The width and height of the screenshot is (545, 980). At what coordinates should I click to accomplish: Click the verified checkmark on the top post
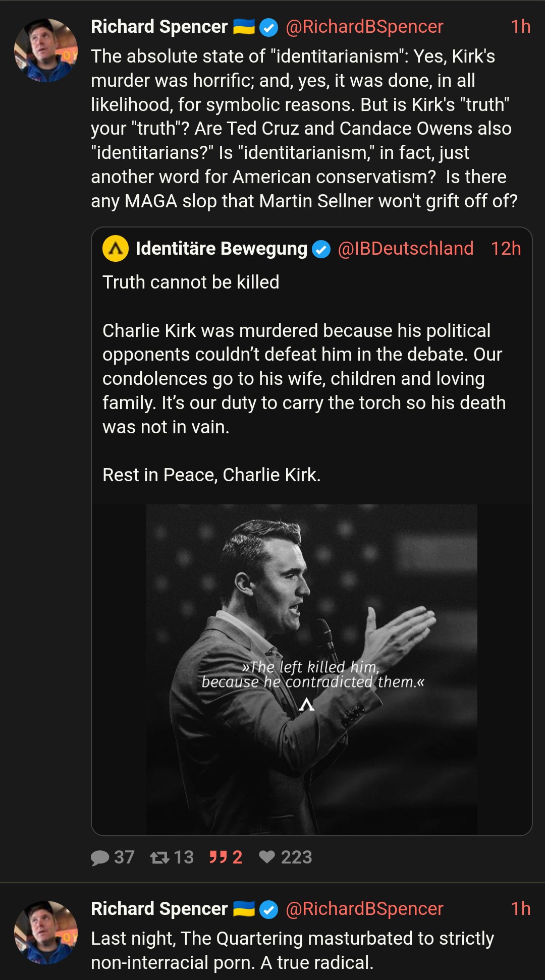pos(268,27)
